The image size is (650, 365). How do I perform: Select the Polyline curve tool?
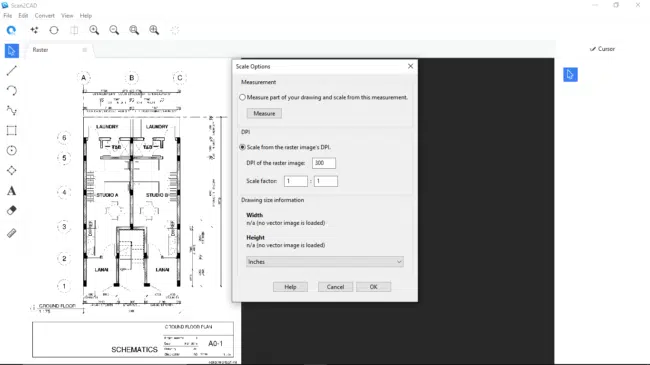pos(12,110)
